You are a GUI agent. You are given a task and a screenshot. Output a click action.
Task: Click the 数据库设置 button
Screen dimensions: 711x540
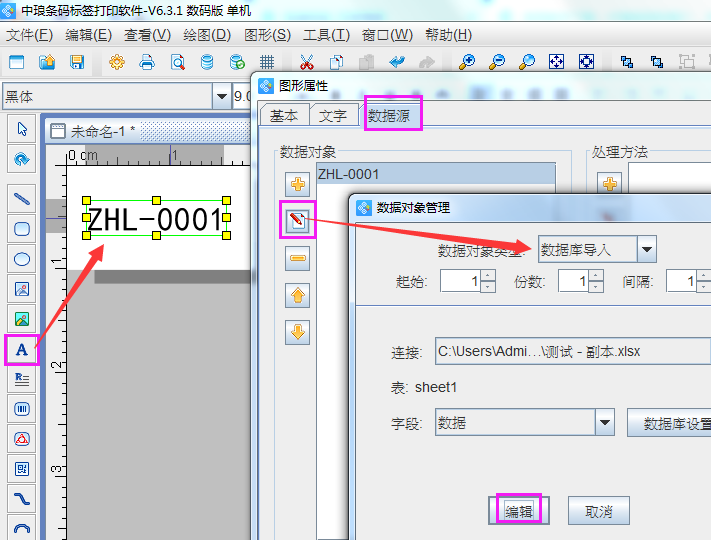[669, 423]
